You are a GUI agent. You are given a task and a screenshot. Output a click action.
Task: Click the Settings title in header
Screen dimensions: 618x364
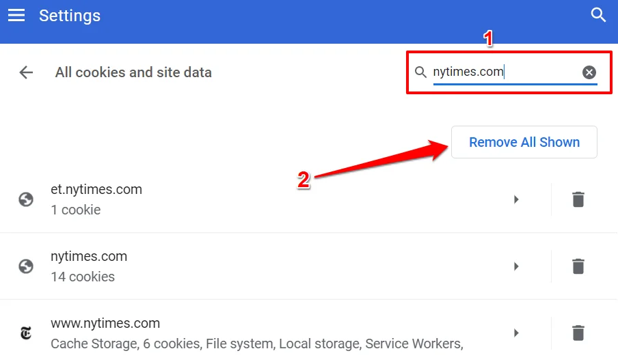[70, 16]
